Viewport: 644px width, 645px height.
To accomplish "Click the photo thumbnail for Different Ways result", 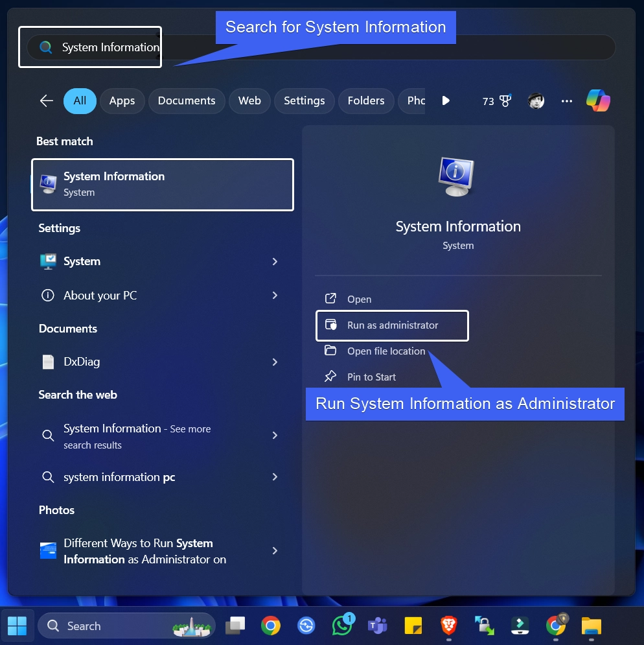I will click(48, 551).
